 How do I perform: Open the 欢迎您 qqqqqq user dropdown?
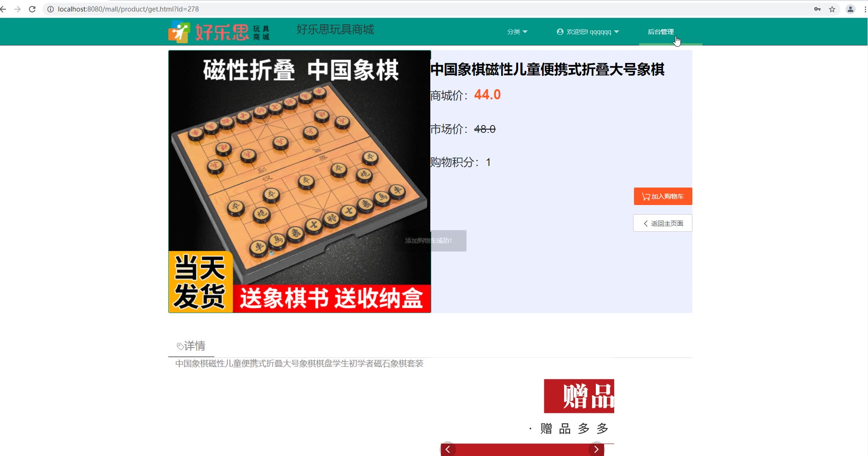588,32
